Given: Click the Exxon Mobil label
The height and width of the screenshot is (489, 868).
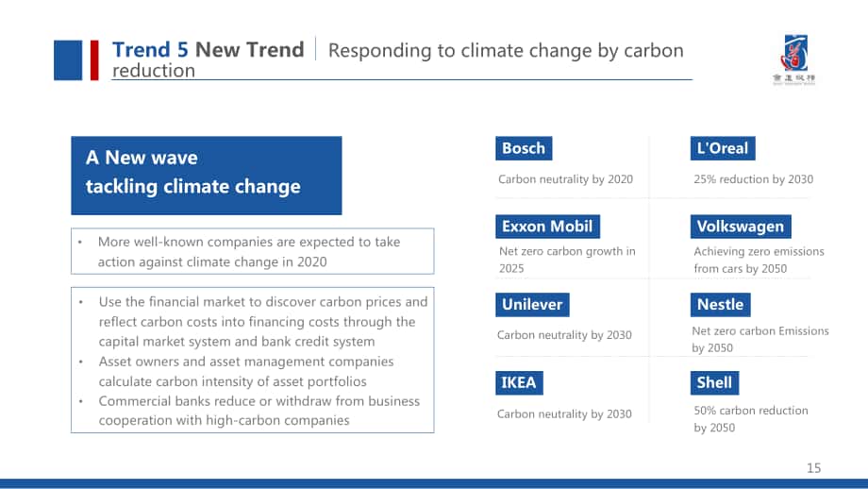Looking at the screenshot, I should (547, 227).
